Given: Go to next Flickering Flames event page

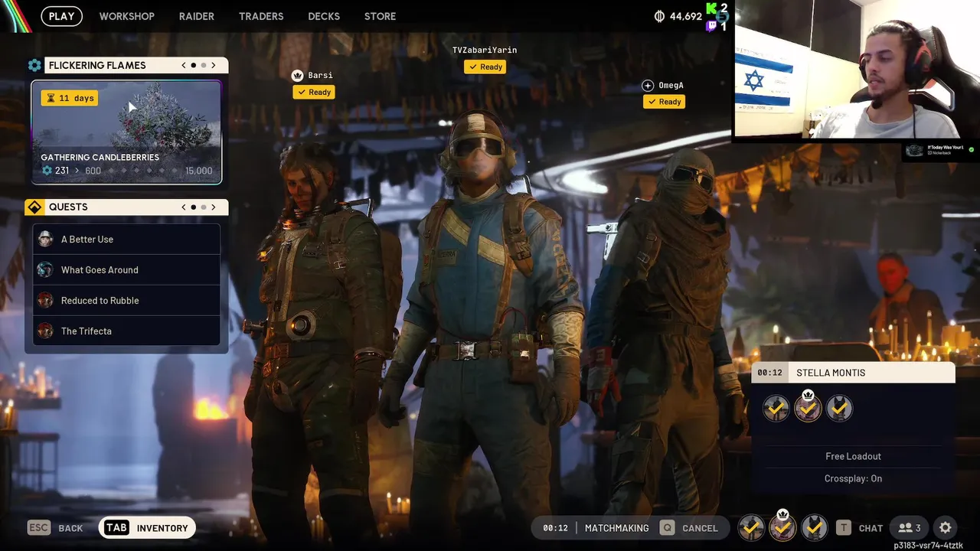Looking at the screenshot, I should pos(214,65).
